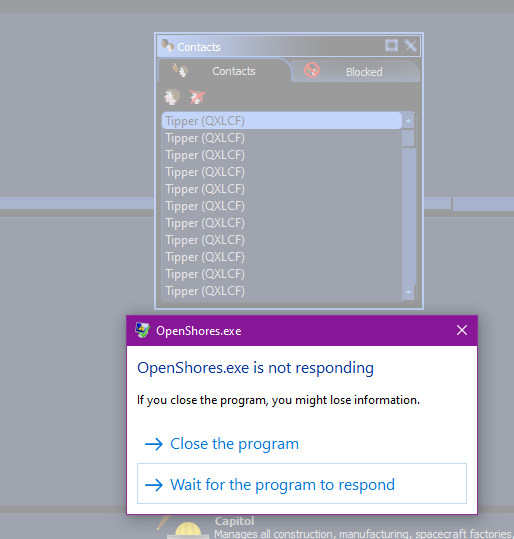This screenshot has height=539, width=514.
Task: Click the contacts list scrollbar thumb
Action: [408, 139]
